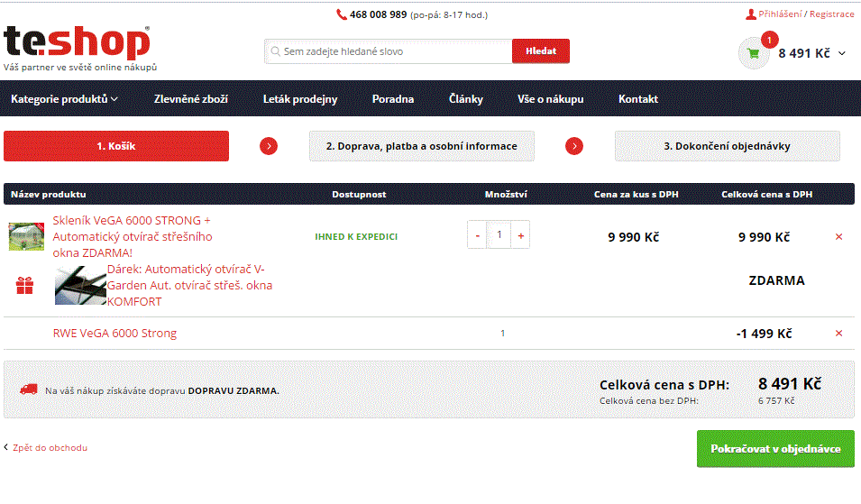Click the search magnifier icon
The height and width of the screenshot is (504, 861).
[275, 51]
